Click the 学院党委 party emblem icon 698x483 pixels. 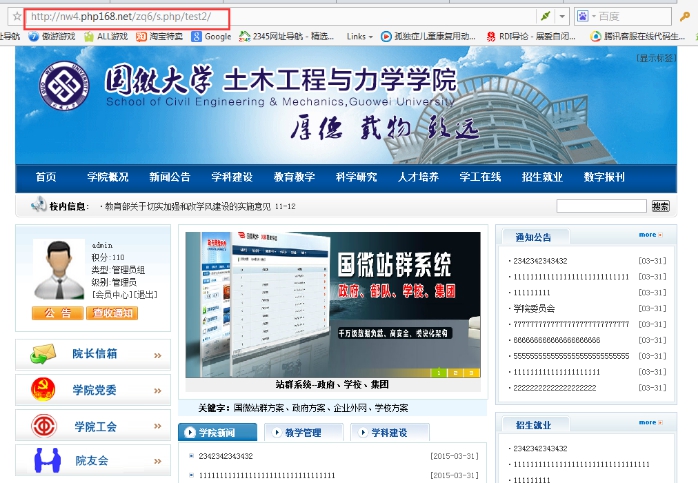pyautogui.click(x=44, y=390)
